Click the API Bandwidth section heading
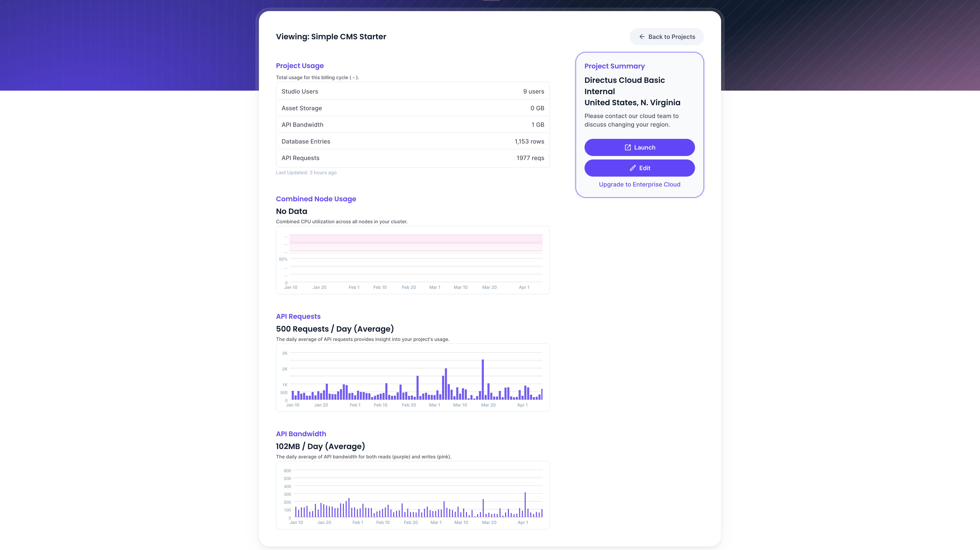This screenshot has height=550, width=980. 301,434
